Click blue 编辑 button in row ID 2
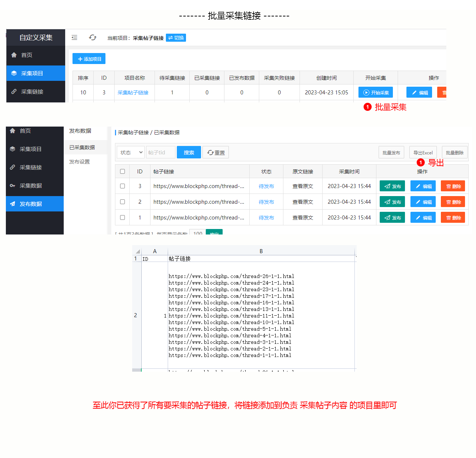The height and width of the screenshot is (458, 476). point(423,202)
